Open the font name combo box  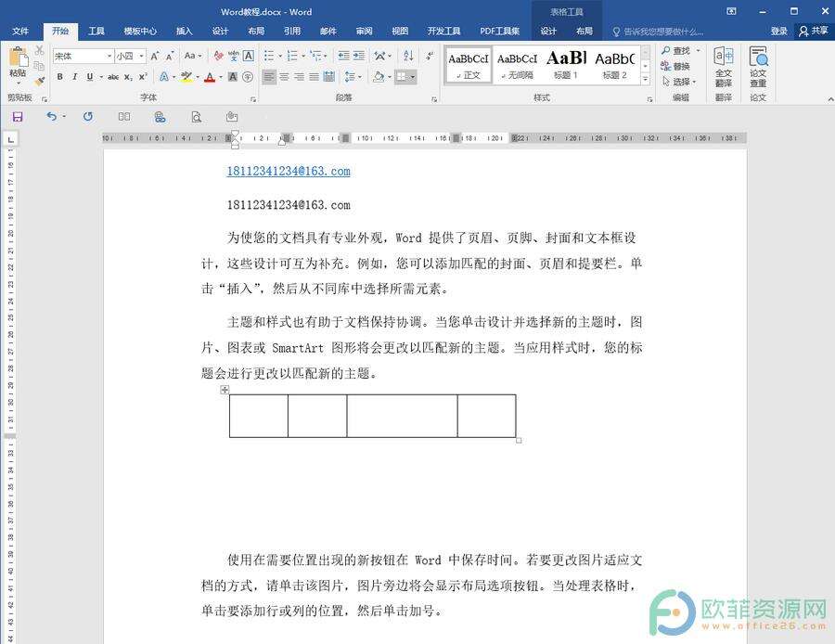[83, 56]
